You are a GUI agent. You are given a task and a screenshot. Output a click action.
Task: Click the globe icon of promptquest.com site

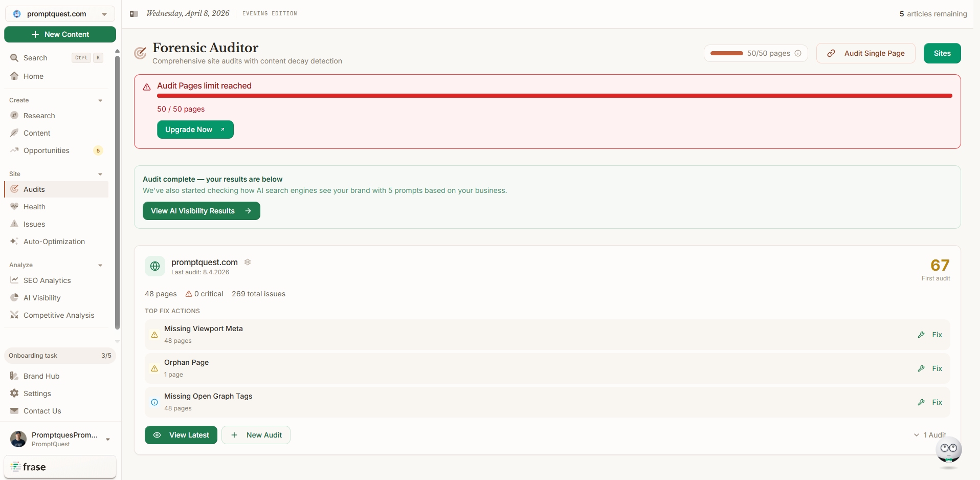pos(155,266)
